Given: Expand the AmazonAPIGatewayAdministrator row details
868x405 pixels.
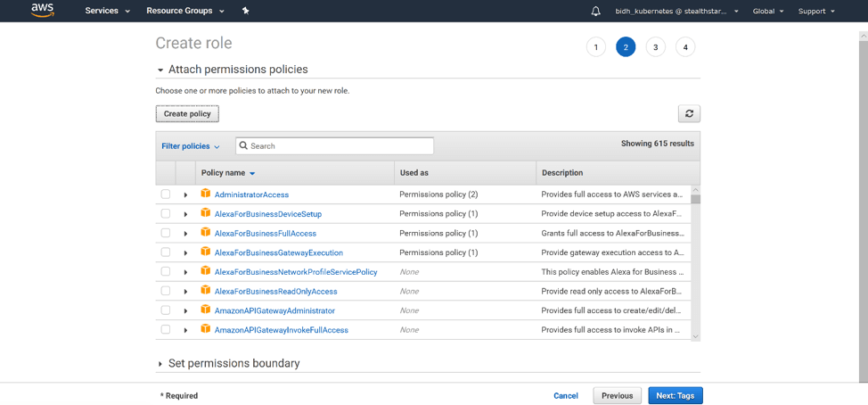Looking at the screenshot, I should tap(185, 310).
